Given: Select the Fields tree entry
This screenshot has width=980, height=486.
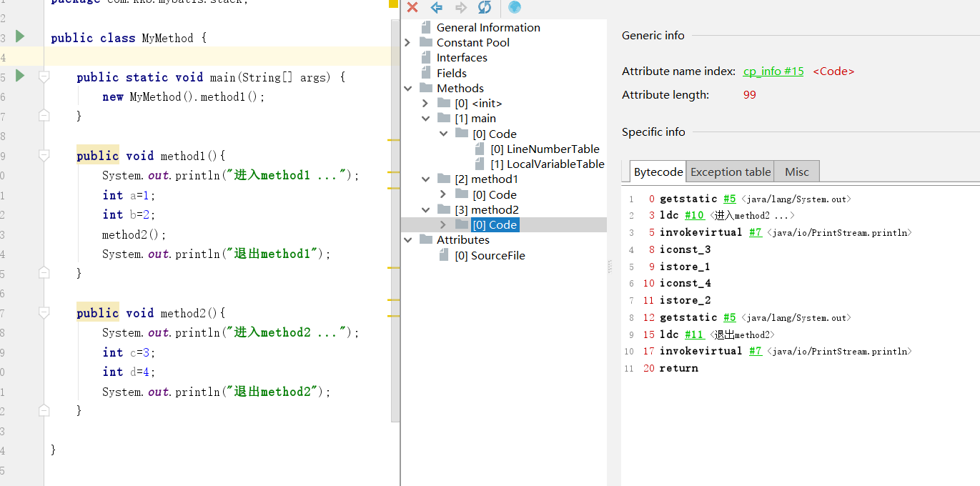Looking at the screenshot, I should click(451, 73).
